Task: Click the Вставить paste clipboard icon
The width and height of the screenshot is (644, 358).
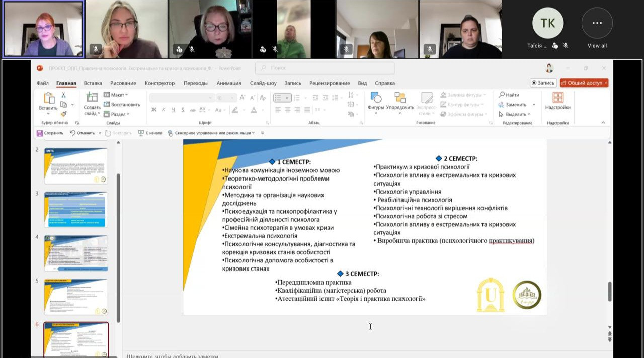Action: tap(49, 98)
